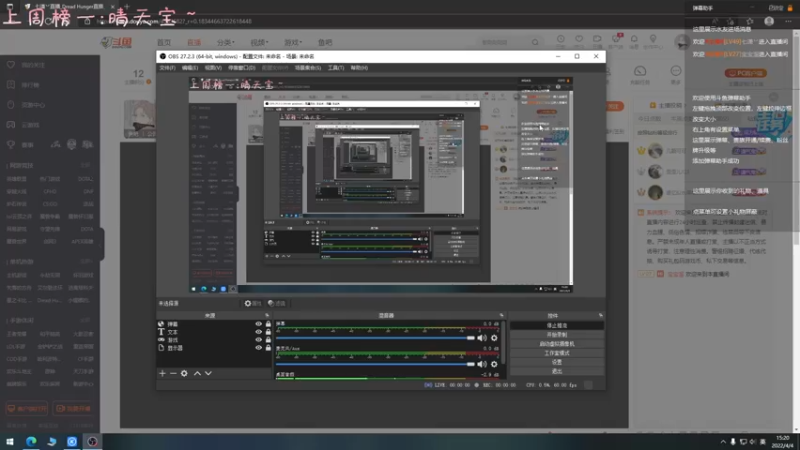Image resolution: width=800 pixels, height=450 pixels.
Task: Toggle lock on 显示器 source
Action: 268,348
